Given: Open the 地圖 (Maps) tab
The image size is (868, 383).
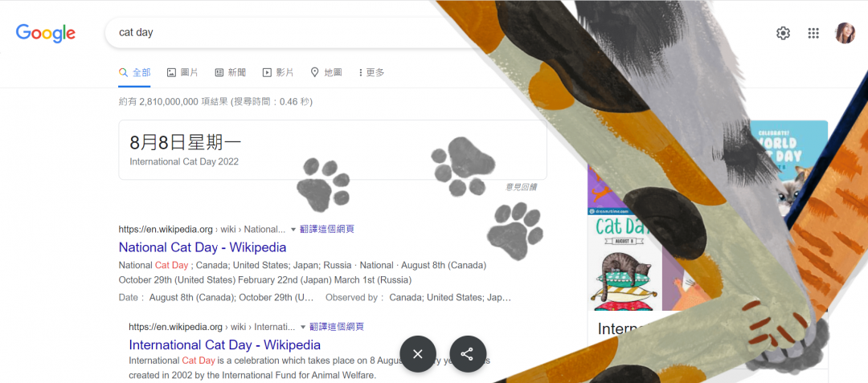Looking at the screenshot, I should pyautogui.click(x=326, y=72).
